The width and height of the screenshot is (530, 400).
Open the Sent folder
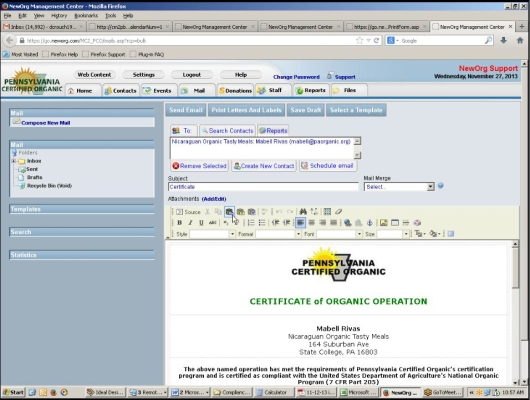(32, 169)
